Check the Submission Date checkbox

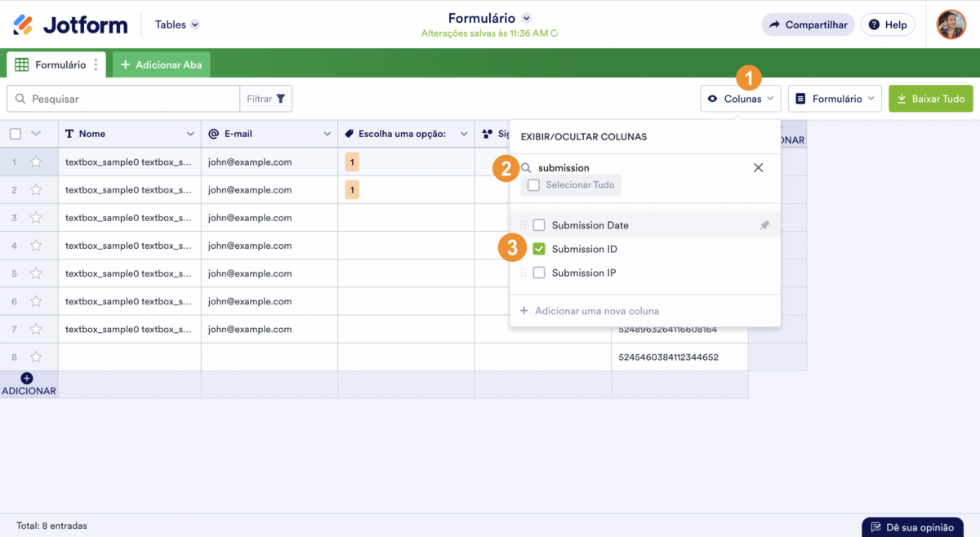point(539,225)
